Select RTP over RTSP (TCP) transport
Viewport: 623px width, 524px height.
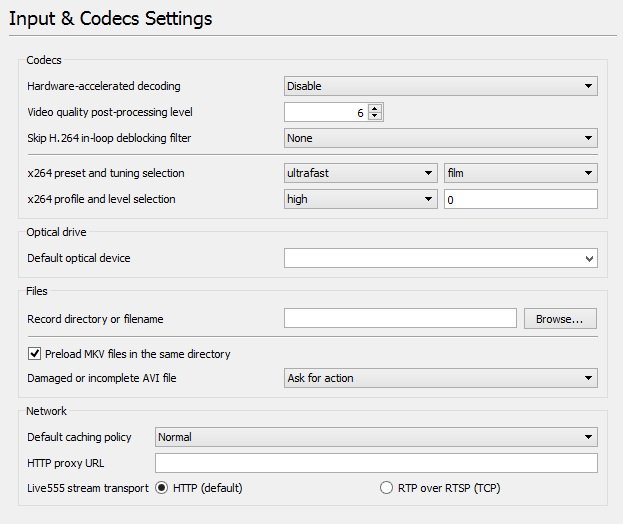(387, 489)
